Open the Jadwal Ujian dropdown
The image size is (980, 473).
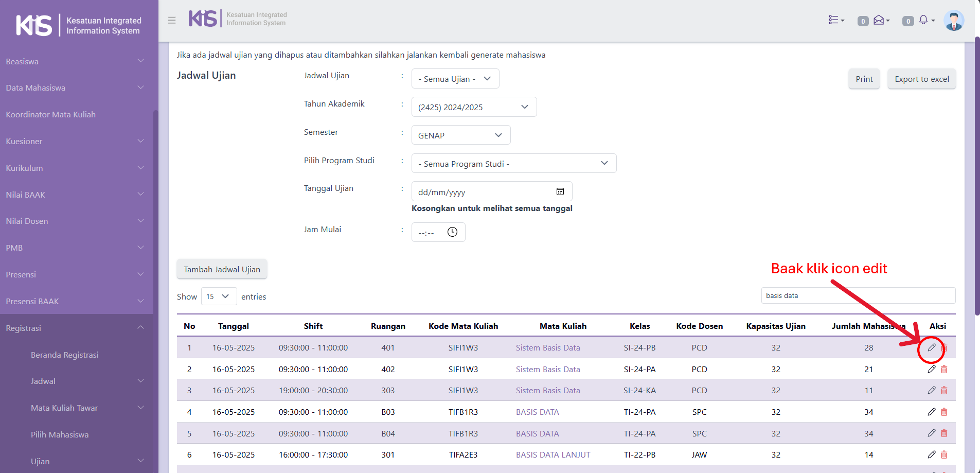pos(455,79)
